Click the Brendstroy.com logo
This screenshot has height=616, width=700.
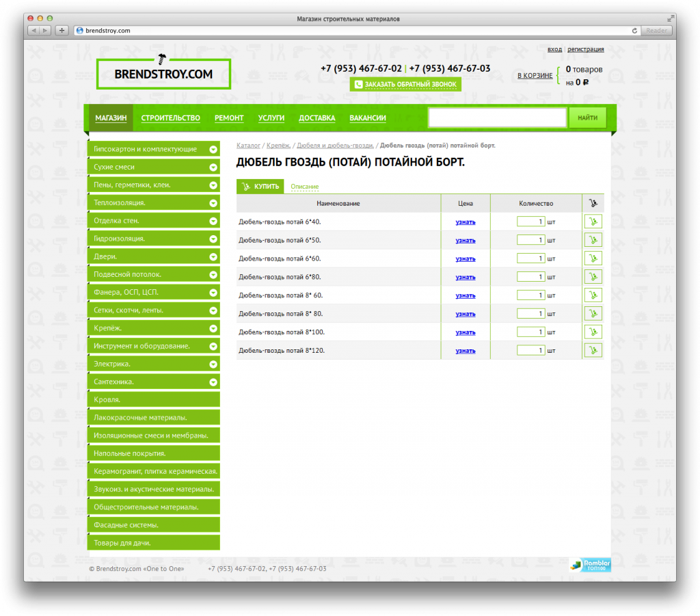click(x=163, y=74)
